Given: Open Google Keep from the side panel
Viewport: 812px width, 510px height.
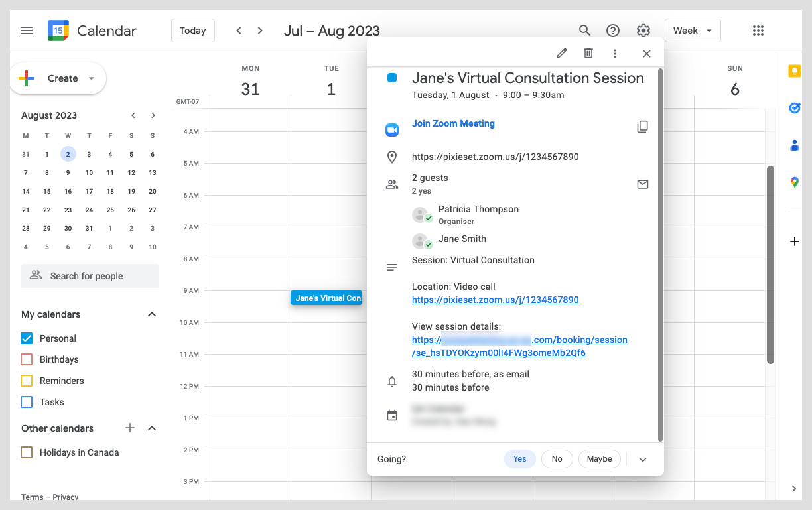Looking at the screenshot, I should tap(794, 72).
